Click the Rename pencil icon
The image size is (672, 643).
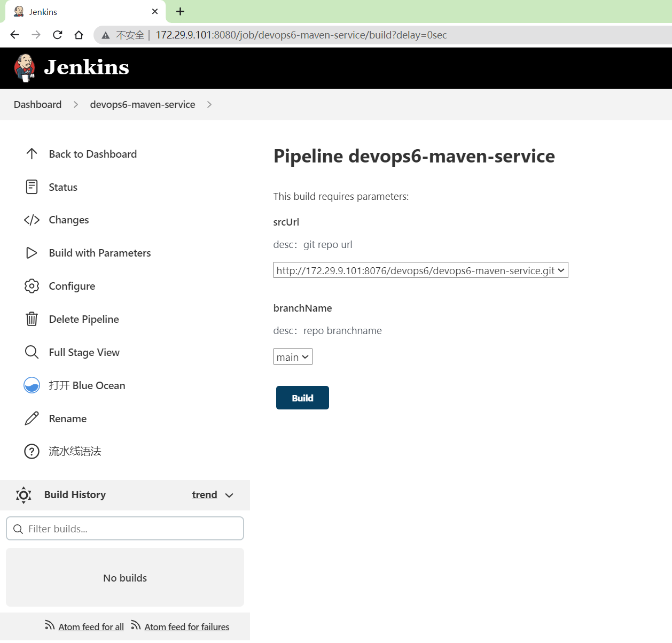[32, 419]
